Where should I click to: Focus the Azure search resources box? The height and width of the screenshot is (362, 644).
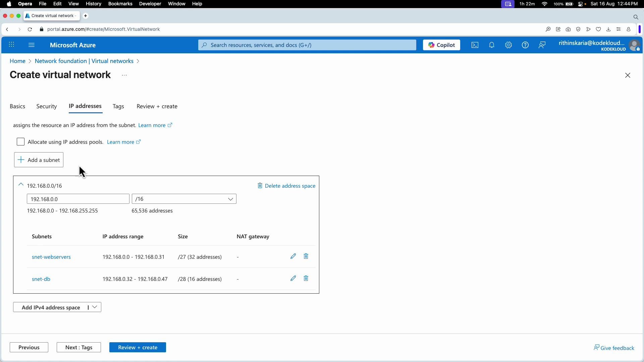307,45
